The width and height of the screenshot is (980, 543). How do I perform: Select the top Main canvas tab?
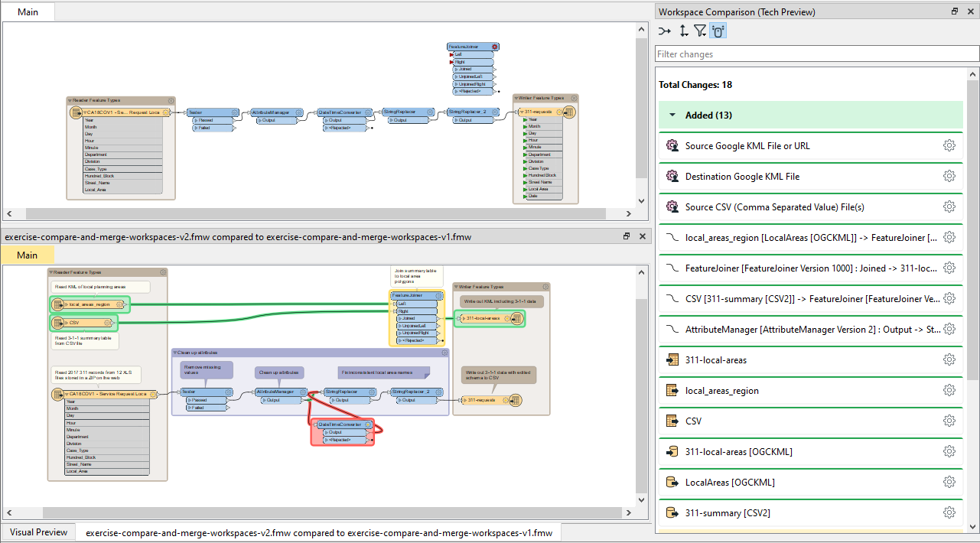coord(30,12)
